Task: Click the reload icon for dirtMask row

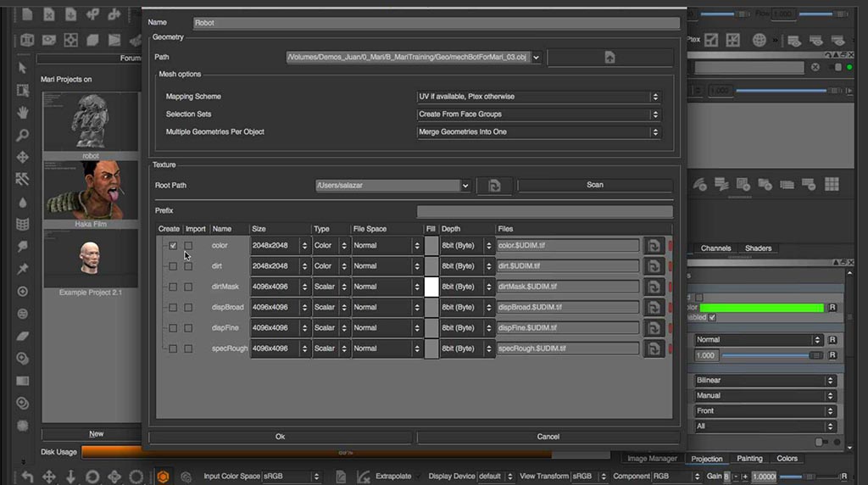Action: 654,287
